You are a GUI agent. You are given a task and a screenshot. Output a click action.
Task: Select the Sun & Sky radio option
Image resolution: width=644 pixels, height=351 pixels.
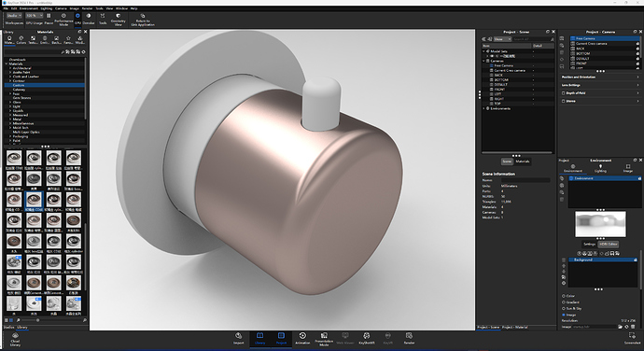(x=564, y=308)
